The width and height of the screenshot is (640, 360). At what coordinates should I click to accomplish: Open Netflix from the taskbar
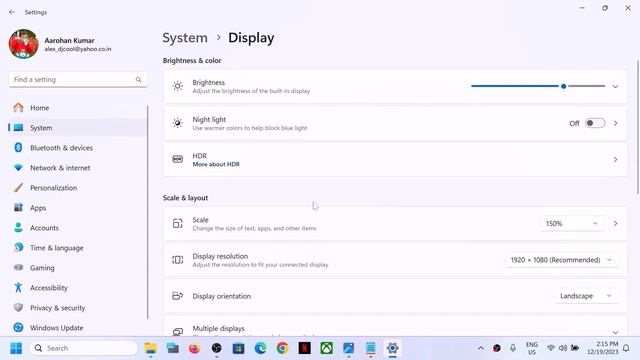pyautogui.click(x=304, y=348)
